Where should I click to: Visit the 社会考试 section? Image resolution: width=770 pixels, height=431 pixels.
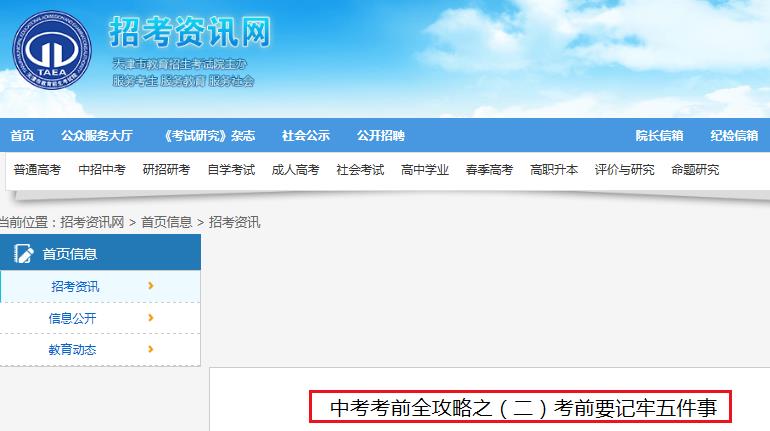tap(360, 170)
